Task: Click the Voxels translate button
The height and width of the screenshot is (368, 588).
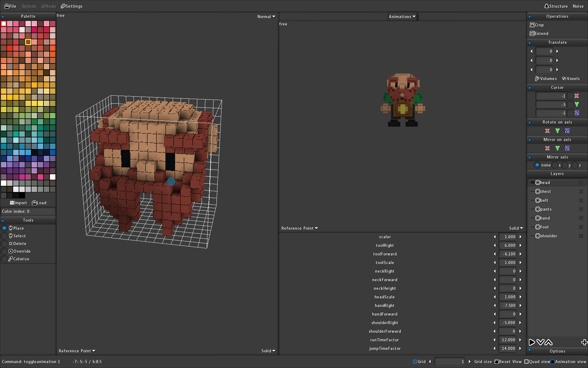Action: [571, 79]
